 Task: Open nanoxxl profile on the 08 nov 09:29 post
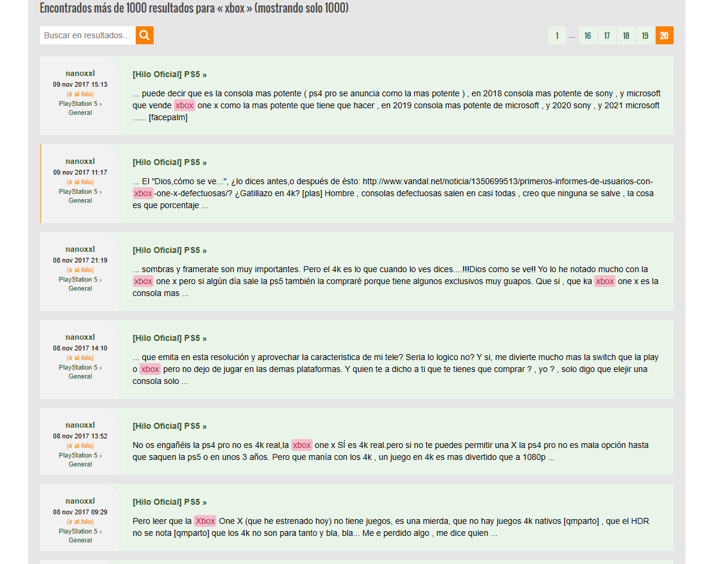pos(80,501)
